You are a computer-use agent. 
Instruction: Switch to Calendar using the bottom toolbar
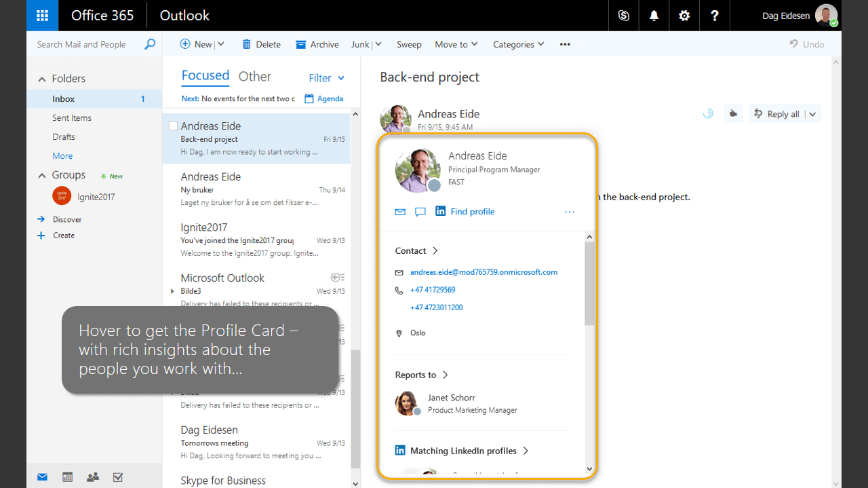[x=67, y=477]
